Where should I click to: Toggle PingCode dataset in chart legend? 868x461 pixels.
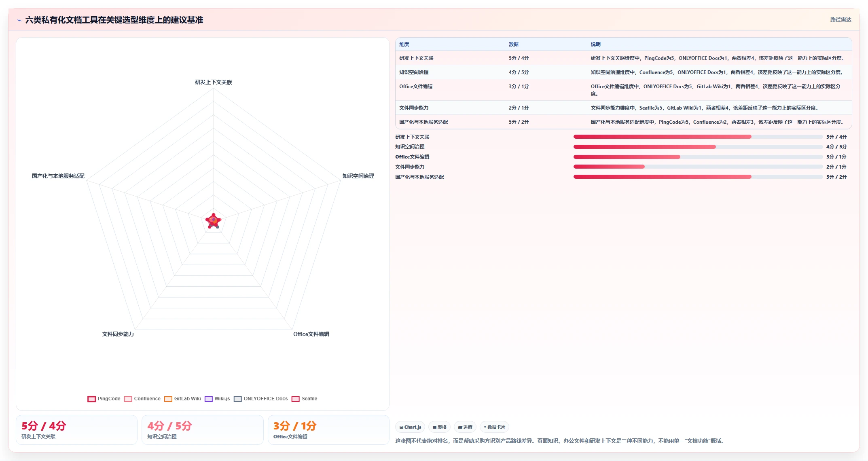click(104, 399)
